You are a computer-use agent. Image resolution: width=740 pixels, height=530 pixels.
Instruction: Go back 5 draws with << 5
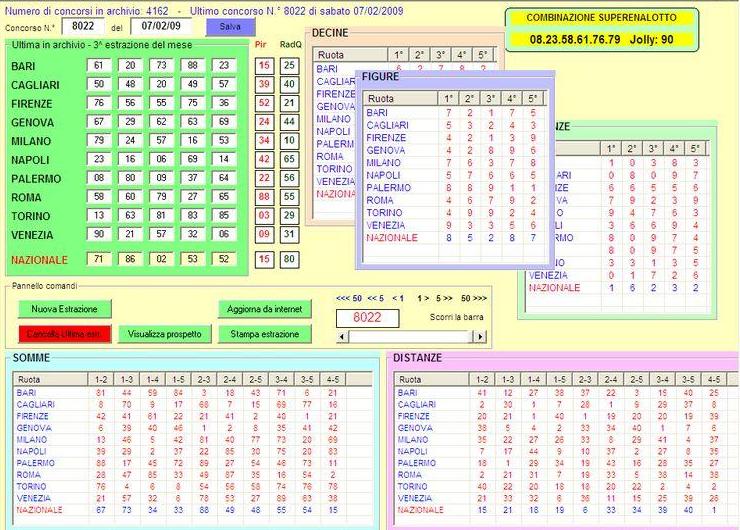coord(376,298)
